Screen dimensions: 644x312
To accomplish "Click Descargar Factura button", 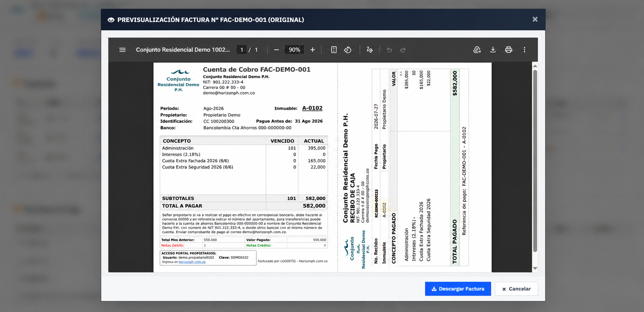I will point(458,289).
